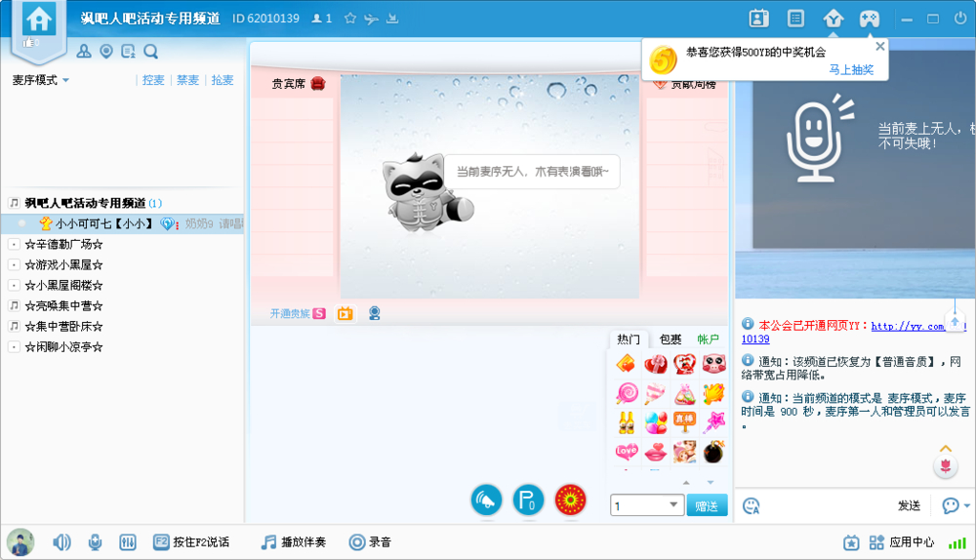Select the pink pig face gift

pos(713,363)
